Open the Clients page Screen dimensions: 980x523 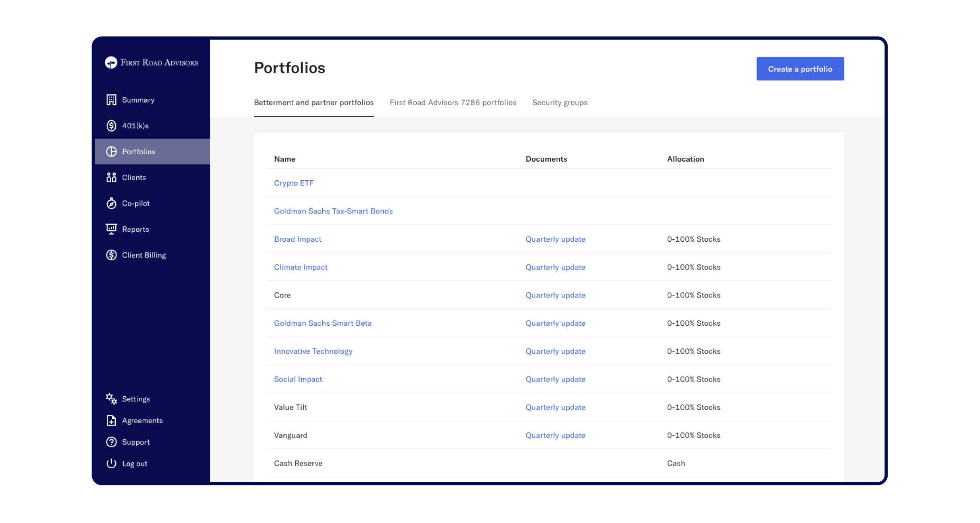click(134, 178)
